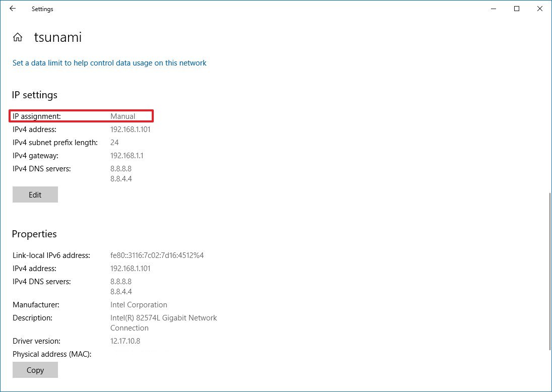Go to Settings home via the house icon
The width and height of the screenshot is (552, 392).
[x=18, y=37]
